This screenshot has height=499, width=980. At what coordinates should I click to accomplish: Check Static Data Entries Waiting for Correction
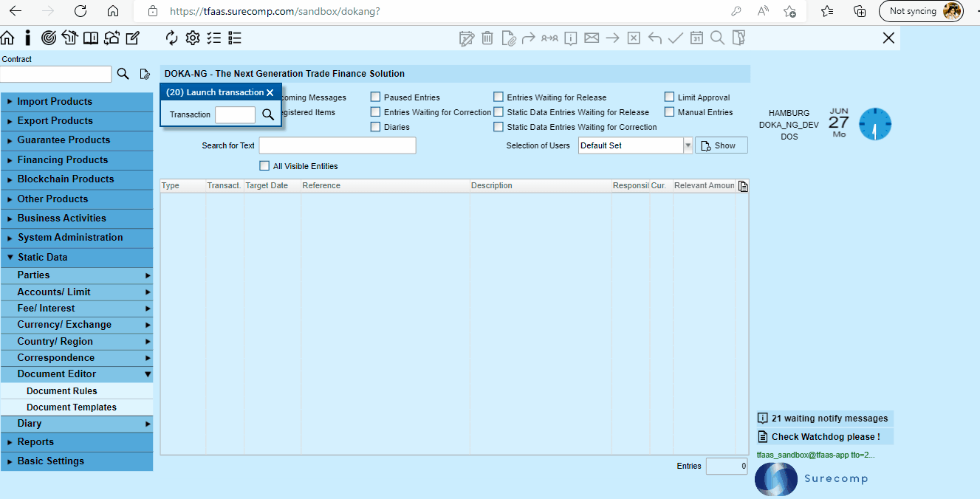(x=498, y=126)
